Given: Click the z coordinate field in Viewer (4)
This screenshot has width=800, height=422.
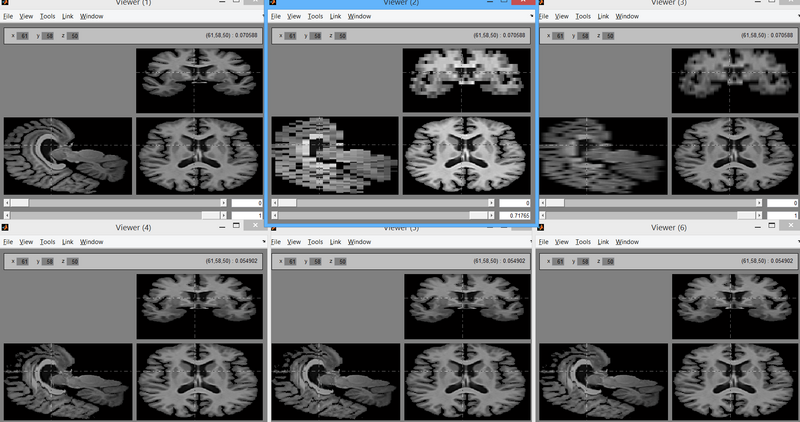Looking at the screenshot, I should (74, 261).
